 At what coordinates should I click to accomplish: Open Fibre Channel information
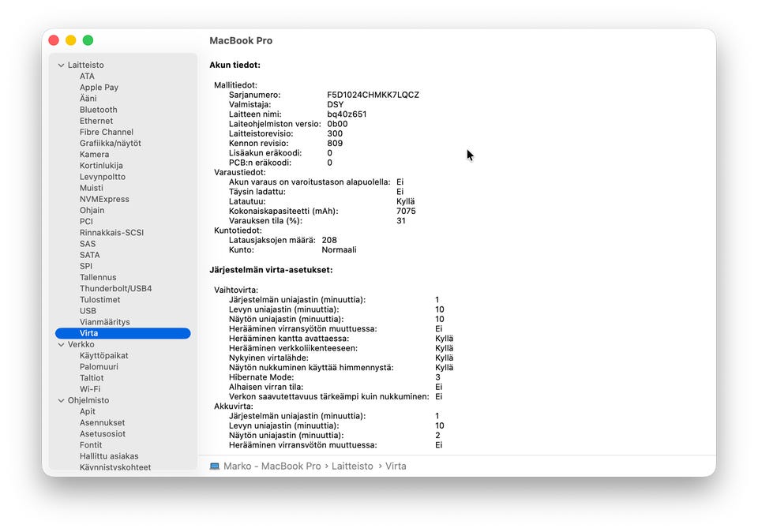click(x=107, y=132)
